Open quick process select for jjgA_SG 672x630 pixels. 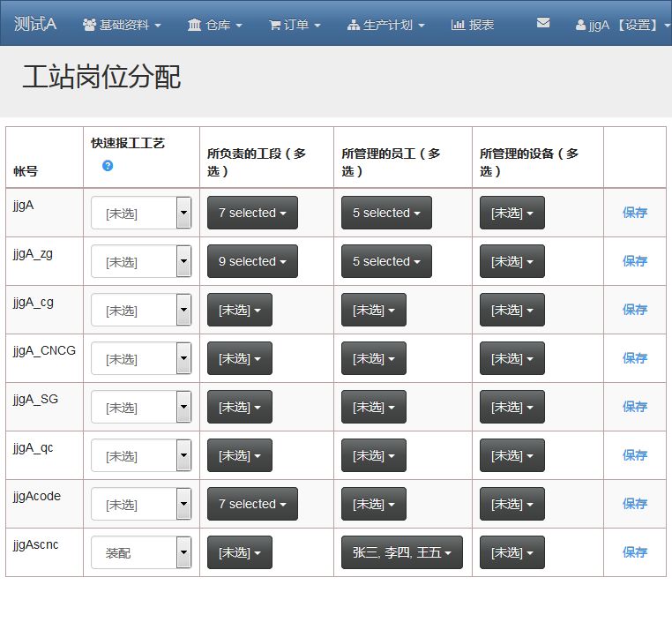(x=141, y=407)
